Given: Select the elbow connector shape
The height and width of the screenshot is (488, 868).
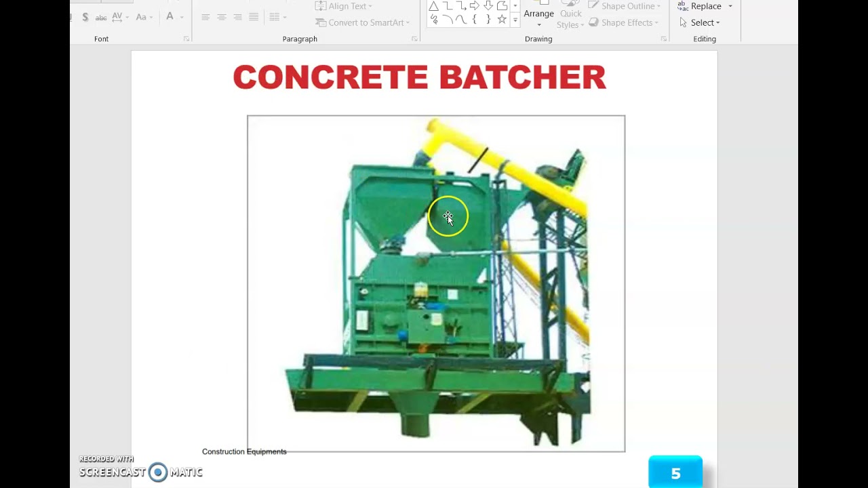Looking at the screenshot, I should point(448,6).
